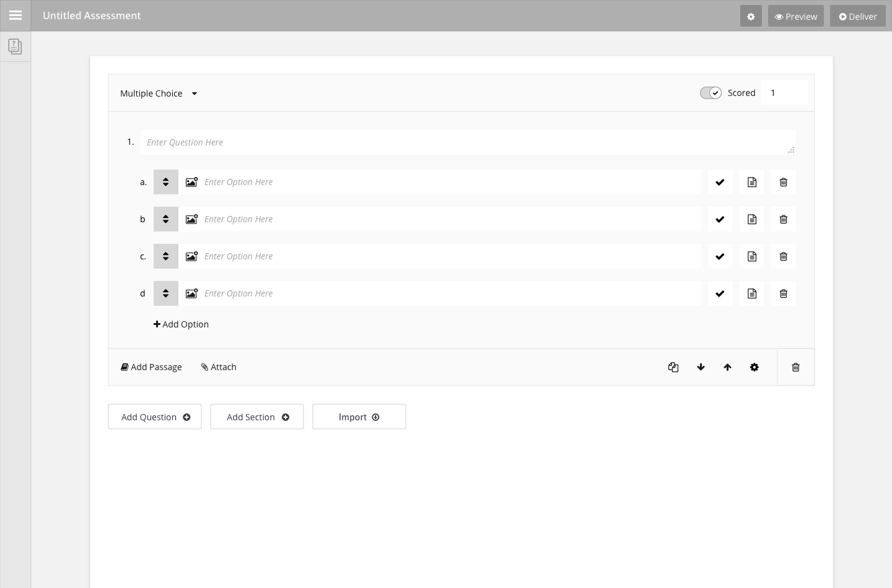Add feedback note to option c

tap(751, 256)
